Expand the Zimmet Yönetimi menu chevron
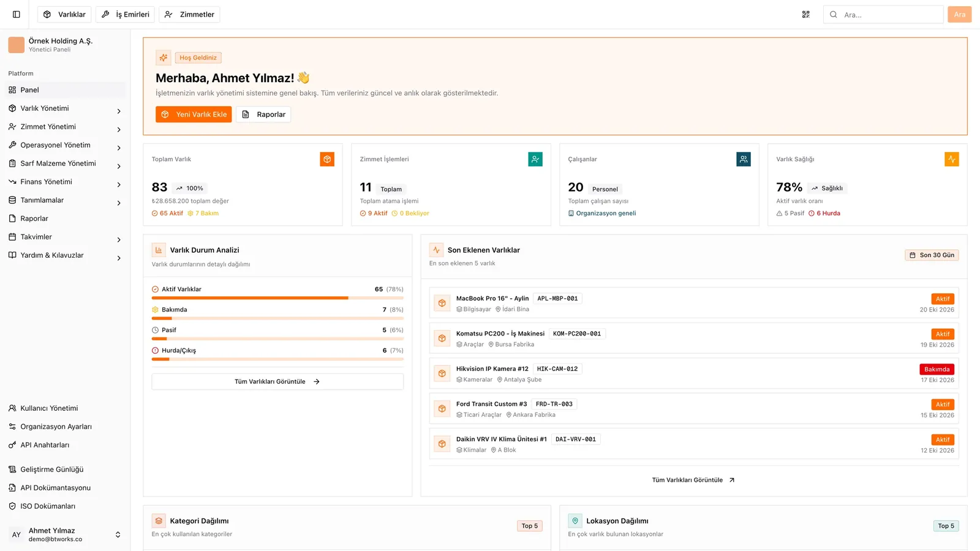 (x=119, y=130)
